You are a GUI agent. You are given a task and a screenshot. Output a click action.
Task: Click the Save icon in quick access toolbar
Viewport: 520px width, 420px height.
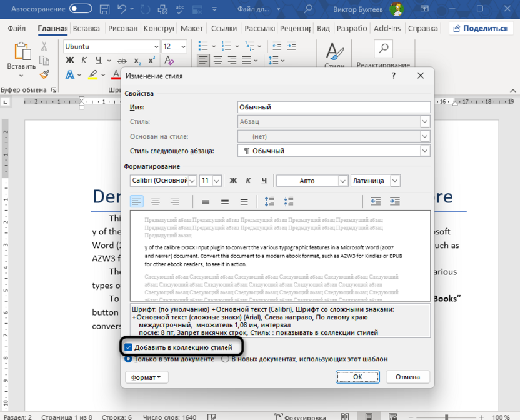coord(104,9)
